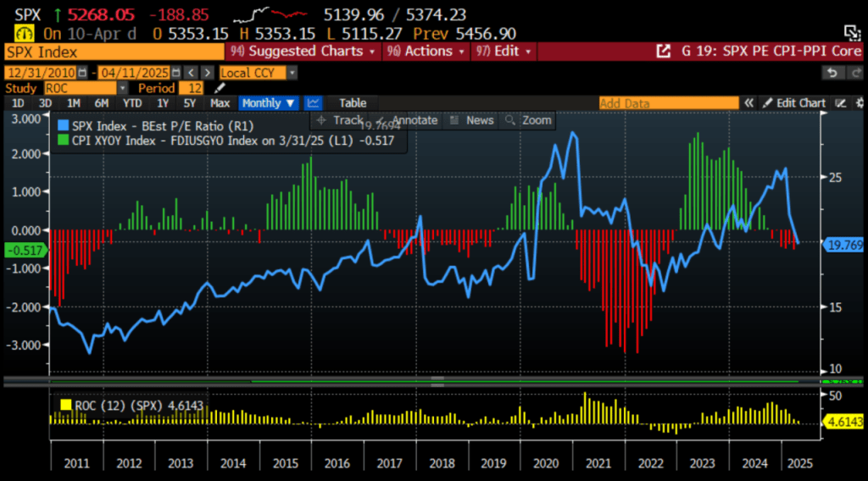Viewport: 868px width, 481px height.
Task: Click the line chart type icon
Action: 314,103
